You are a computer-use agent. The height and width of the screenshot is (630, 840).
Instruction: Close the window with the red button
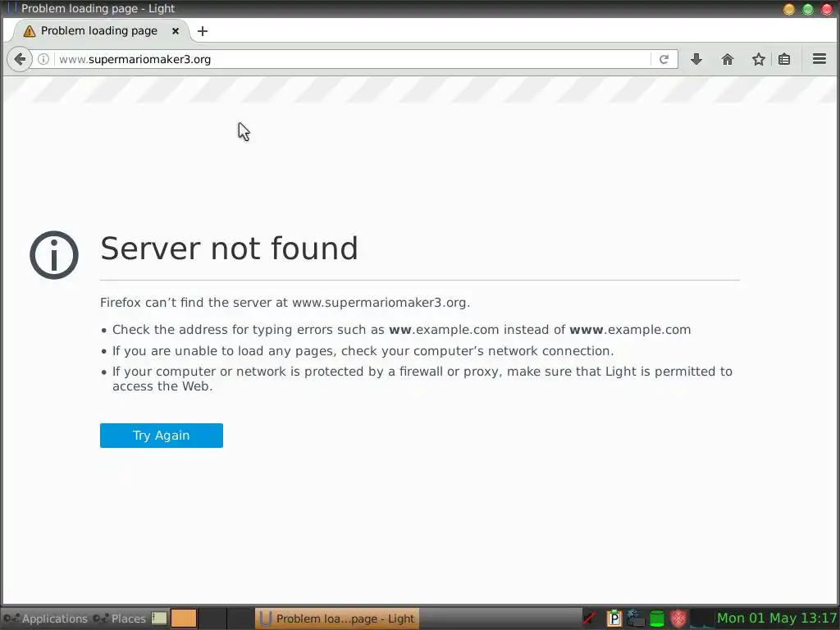point(827,9)
